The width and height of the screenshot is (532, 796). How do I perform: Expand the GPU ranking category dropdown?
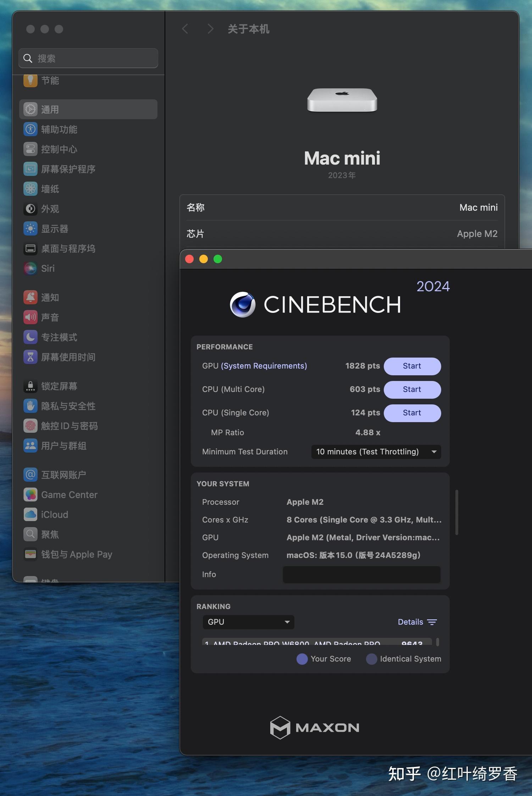click(248, 622)
